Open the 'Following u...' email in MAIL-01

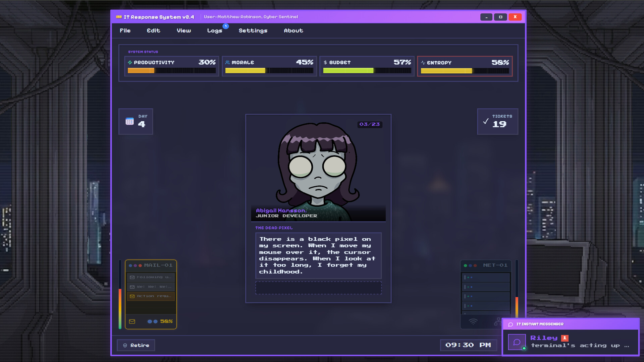tap(151, 277)
